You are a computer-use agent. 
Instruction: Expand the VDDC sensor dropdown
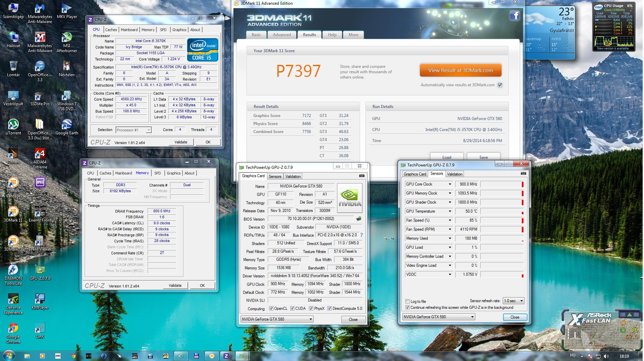click(x=450, y=274)
